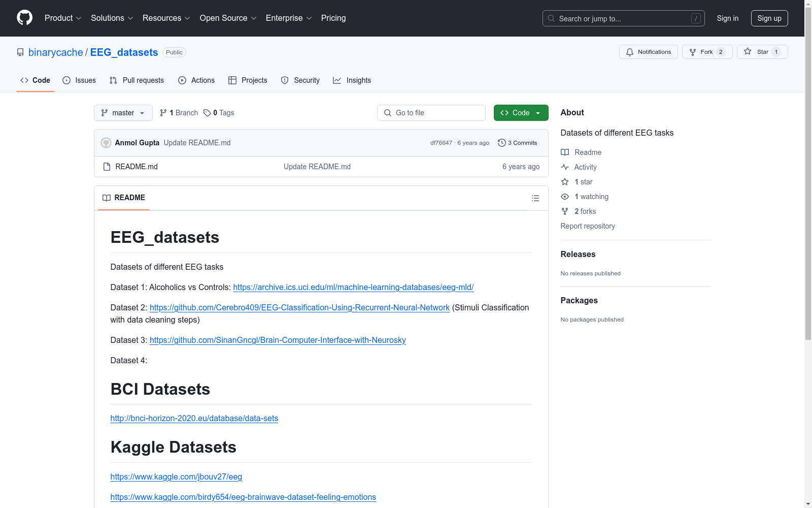The width and height of the screenshot is (812, 508).
Task: Click the repository icon beside binarycache
Action: pyautogui.click(x=20, y=52)
